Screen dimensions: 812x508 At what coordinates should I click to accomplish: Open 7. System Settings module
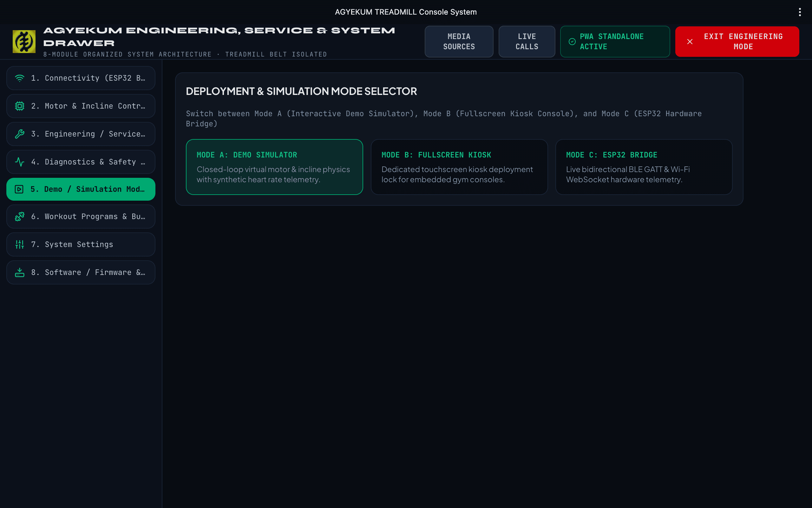click(81, 244)
